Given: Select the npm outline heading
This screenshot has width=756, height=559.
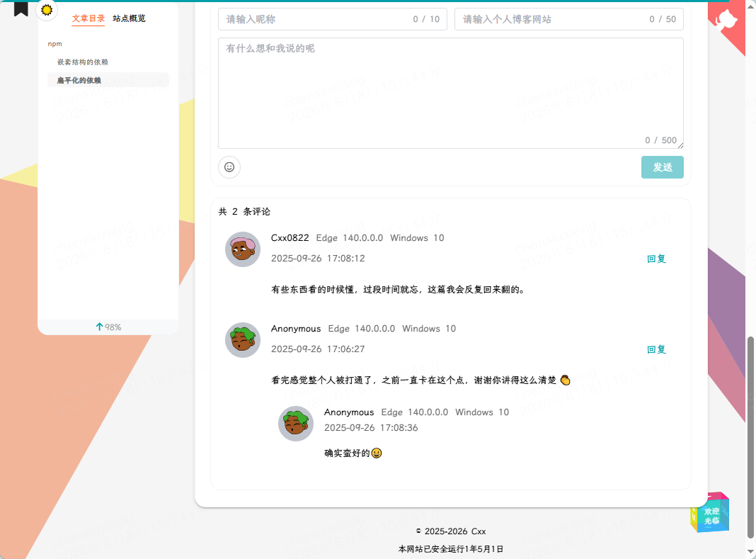Looking at the screenshot, I should [55, 44].
